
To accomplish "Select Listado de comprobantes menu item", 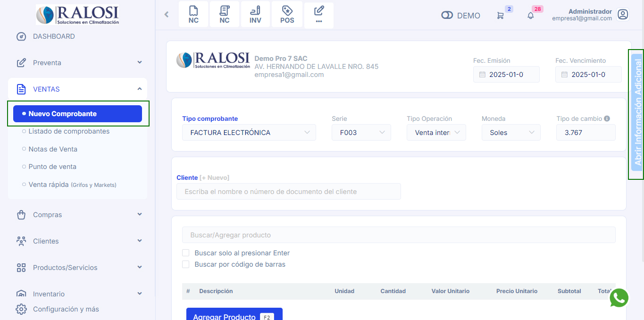I will (69, 131).
